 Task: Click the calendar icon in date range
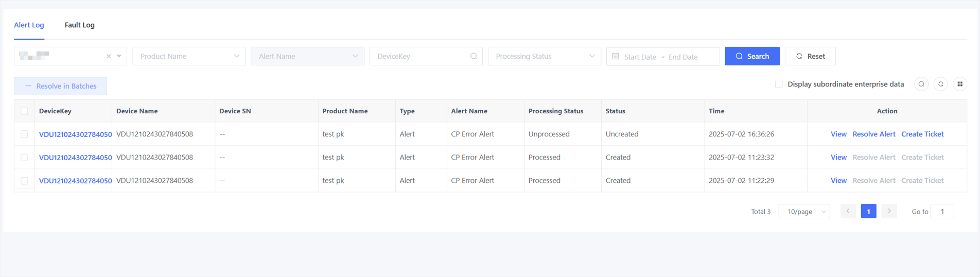(x=616, y=56)
